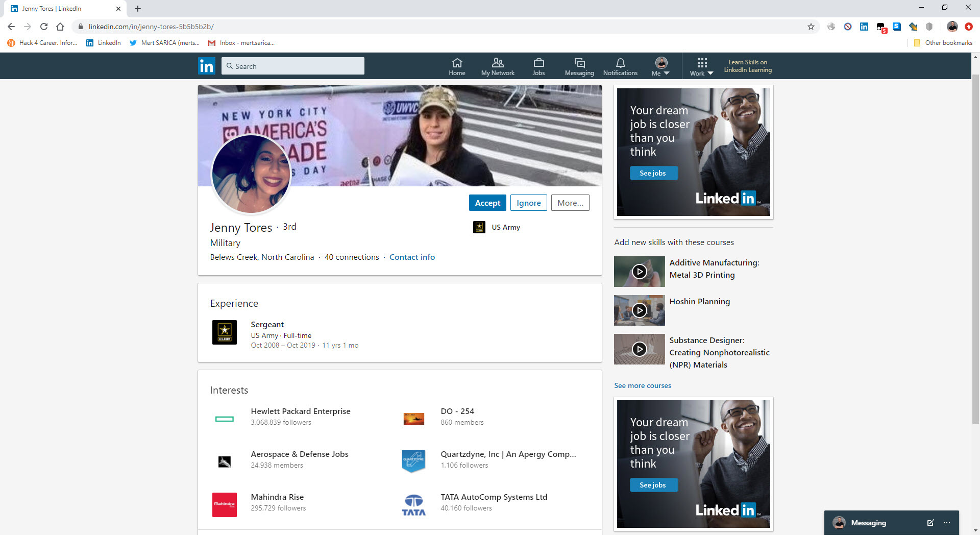This screenshot has width=980, height=535.
Task: Ignore the connection invitation
Action: pyautogui.click(x=528, y=203)
